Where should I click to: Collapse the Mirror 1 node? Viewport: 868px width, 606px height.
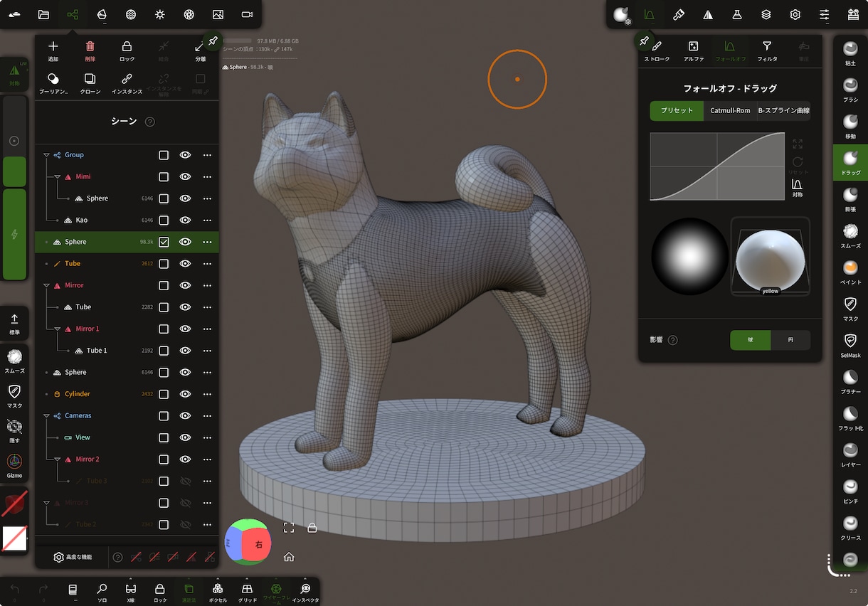pyautogui.click(x=58, y=329)
